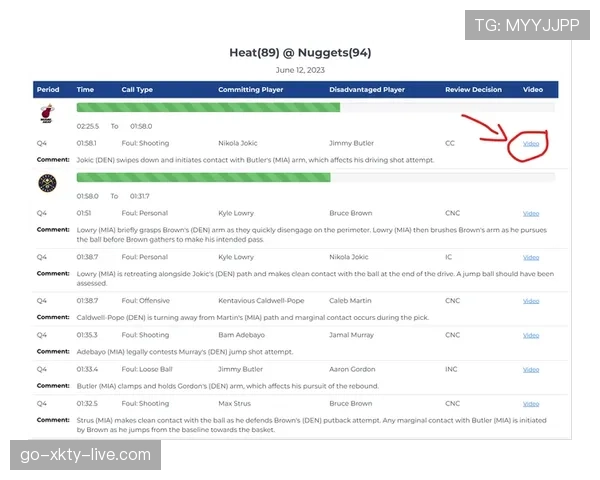Open Video link for Max Strus shooting foul

[531, 404]
